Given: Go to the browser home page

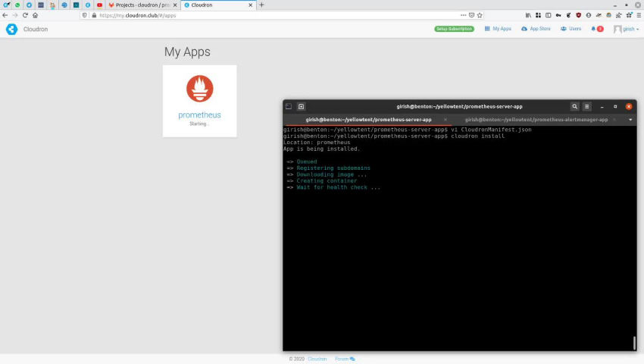Looking at the screenshot, I should (x=36, y=15).
